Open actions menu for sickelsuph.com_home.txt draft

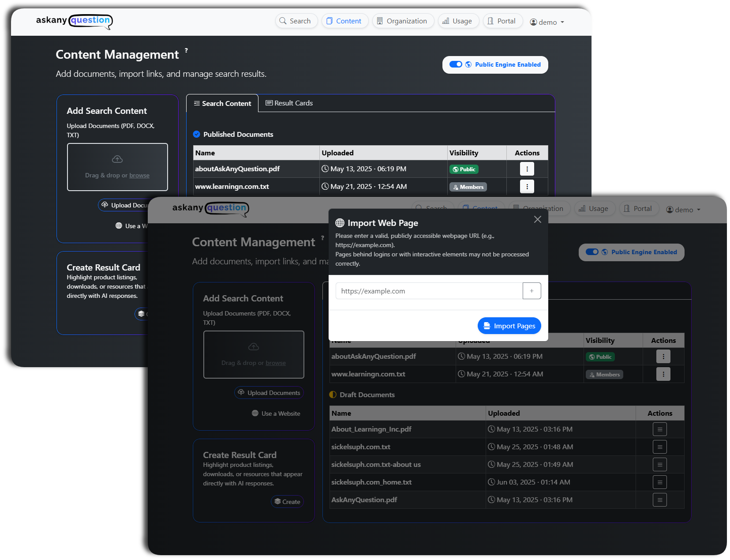click(x=660, y=482)
